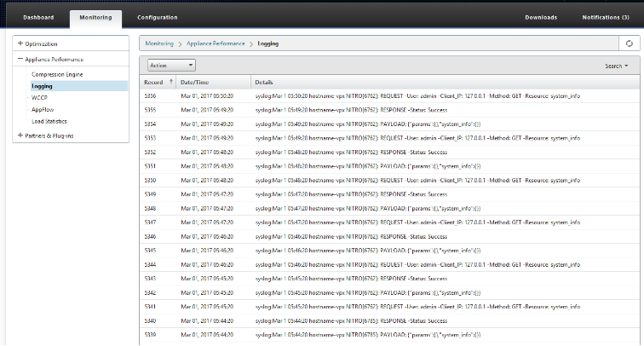Select WCCP in the sidebar

[39, 97]
